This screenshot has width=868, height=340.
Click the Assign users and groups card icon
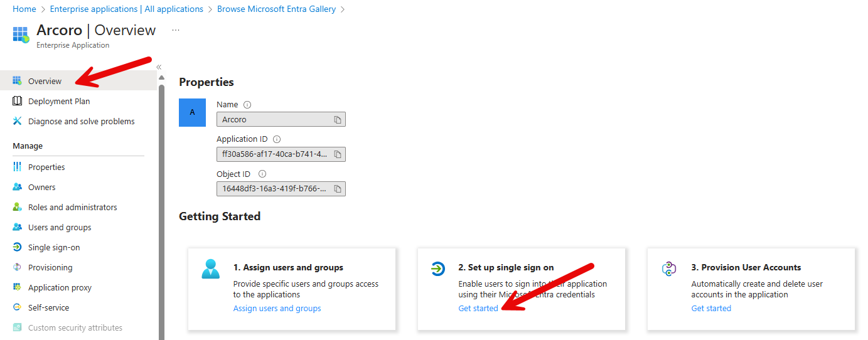point(211,268)
